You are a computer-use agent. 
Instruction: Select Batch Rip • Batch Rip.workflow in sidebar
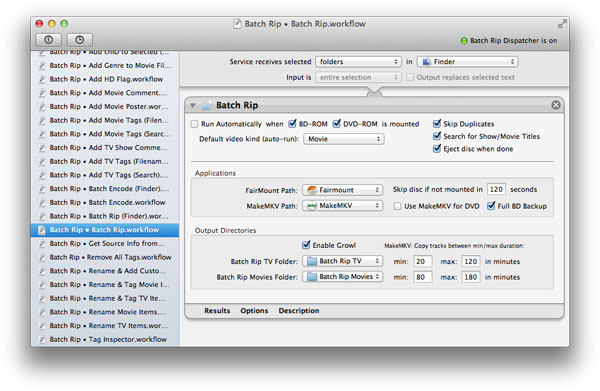coord(105,230)
